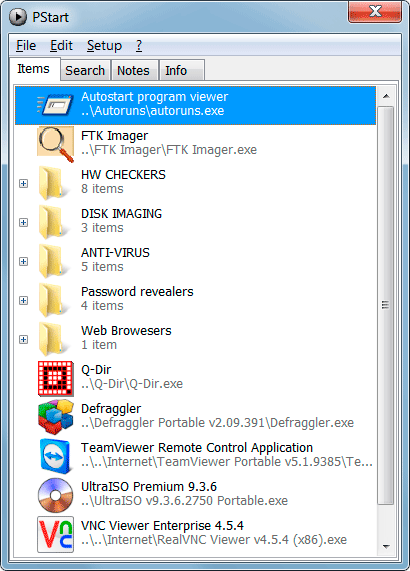Click the DISK IMAGING folder icon
The width and height of the screenshot is (410, 571).
[53, 222]
